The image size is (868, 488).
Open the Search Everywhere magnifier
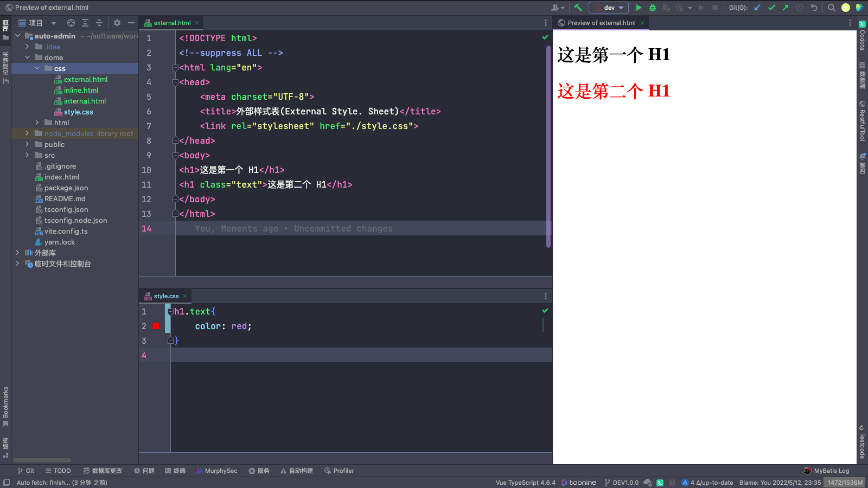pos(831,8)
